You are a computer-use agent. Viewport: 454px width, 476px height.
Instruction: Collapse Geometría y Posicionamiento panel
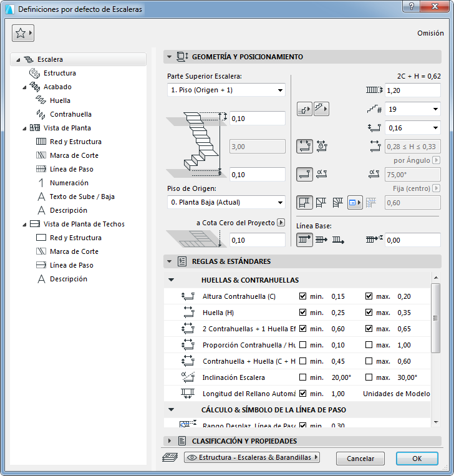(x=170, y=57)
